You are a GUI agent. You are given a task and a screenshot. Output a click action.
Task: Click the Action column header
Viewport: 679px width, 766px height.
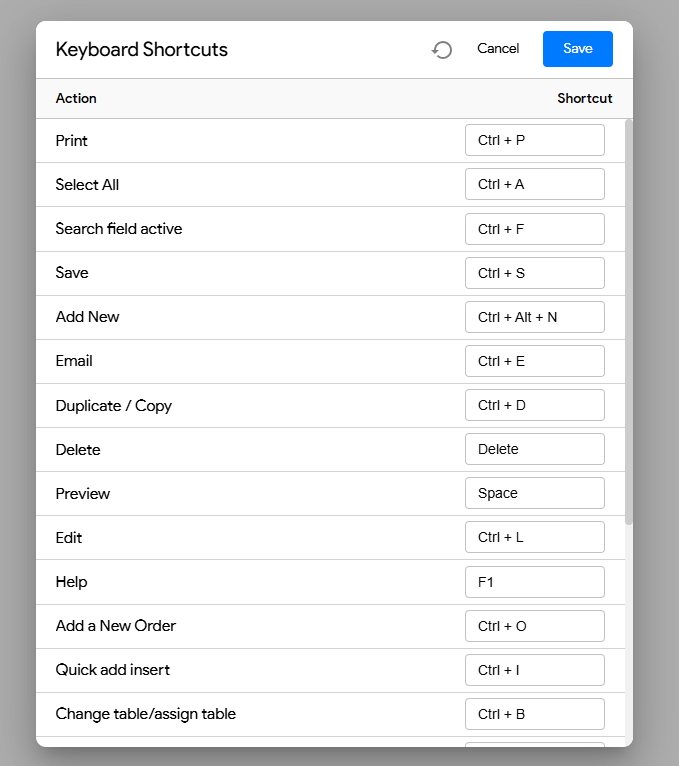tap(76, 98)
